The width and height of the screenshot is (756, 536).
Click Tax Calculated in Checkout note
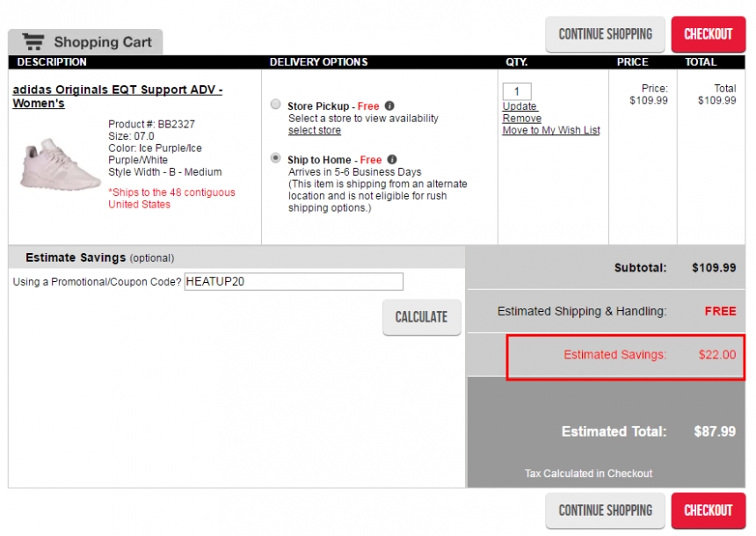point(588,474)
